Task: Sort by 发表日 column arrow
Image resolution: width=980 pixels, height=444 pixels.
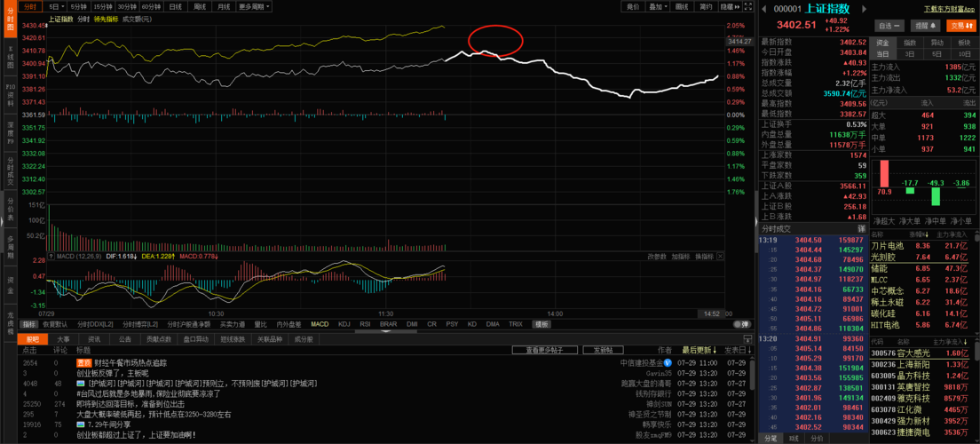Action: (748, 350)
